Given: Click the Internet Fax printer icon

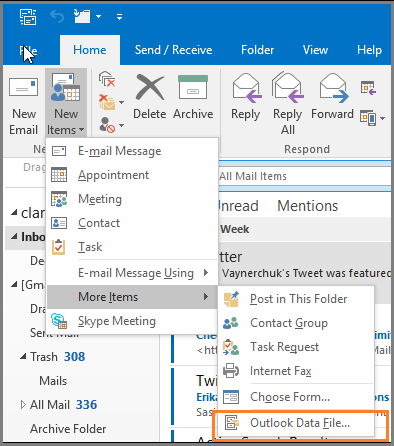Looking at the screenshot, I should (231, 371).
